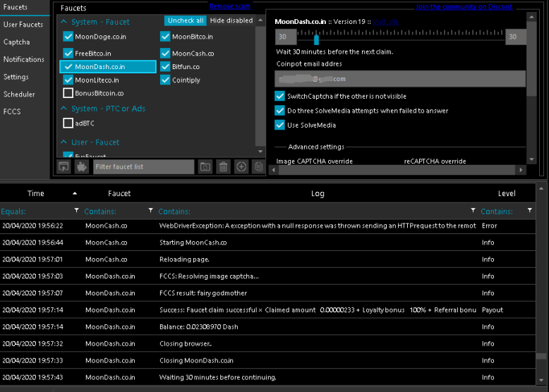The height and width of the screenshot is (392, 549).
Task: Delete faucet using the trash icon
Action: click(x=223, y=167)
